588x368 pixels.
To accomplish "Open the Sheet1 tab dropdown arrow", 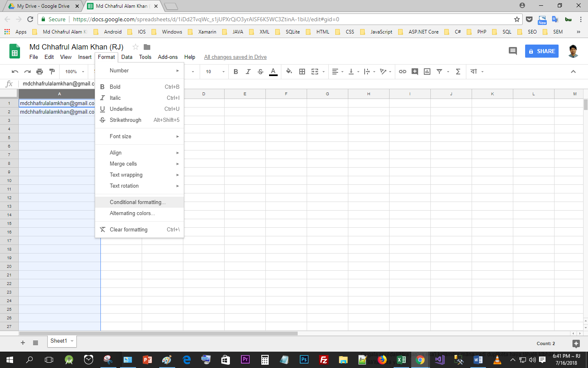I will pos(72,341).
